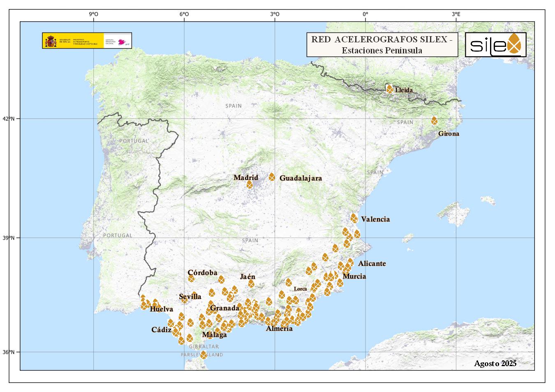Select the station marker near Parsley Island
The height and width of the screenshot is (392, 555).
coord(203,355)
